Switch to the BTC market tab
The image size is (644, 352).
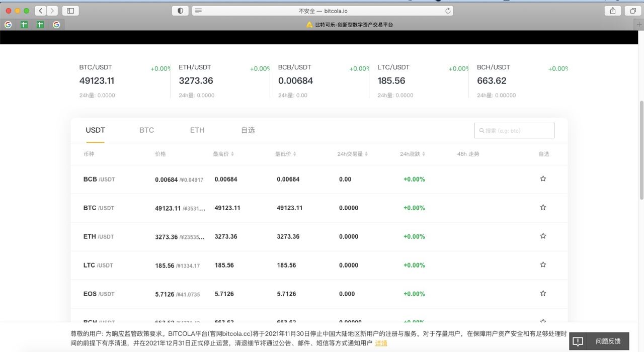point(146,130)
